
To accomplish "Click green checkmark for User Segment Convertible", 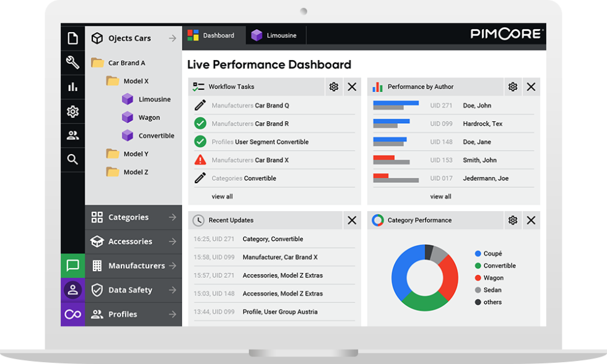I will (x=200, y=142).
